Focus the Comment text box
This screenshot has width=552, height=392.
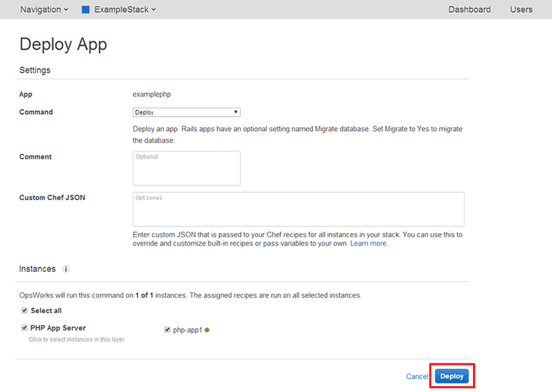[x=186, y=168]
